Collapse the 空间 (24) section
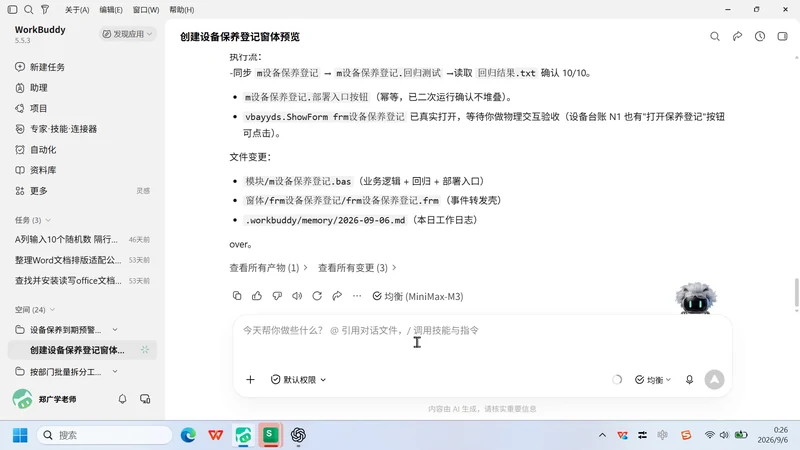Image resolution: width=800 pixels, height=450 pixels. [x=35, y=310]
